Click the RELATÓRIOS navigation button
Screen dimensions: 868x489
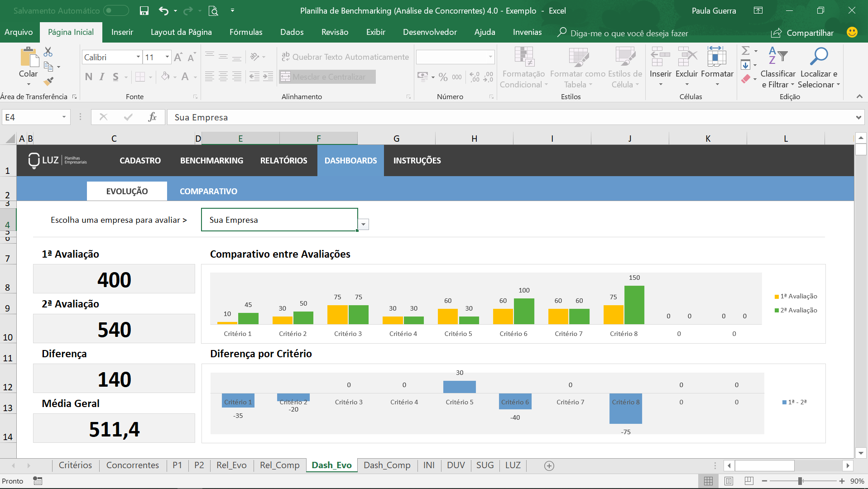(x=284, y=161)
